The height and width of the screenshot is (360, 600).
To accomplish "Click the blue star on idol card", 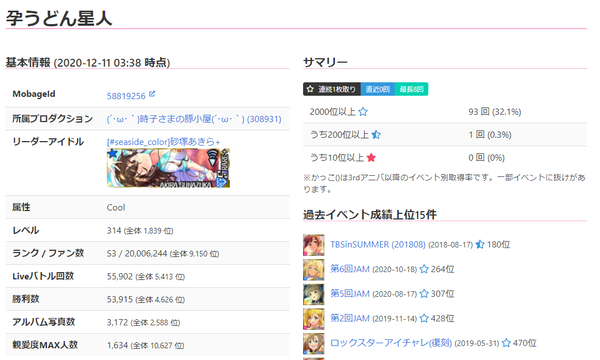I will pos(112,154).
